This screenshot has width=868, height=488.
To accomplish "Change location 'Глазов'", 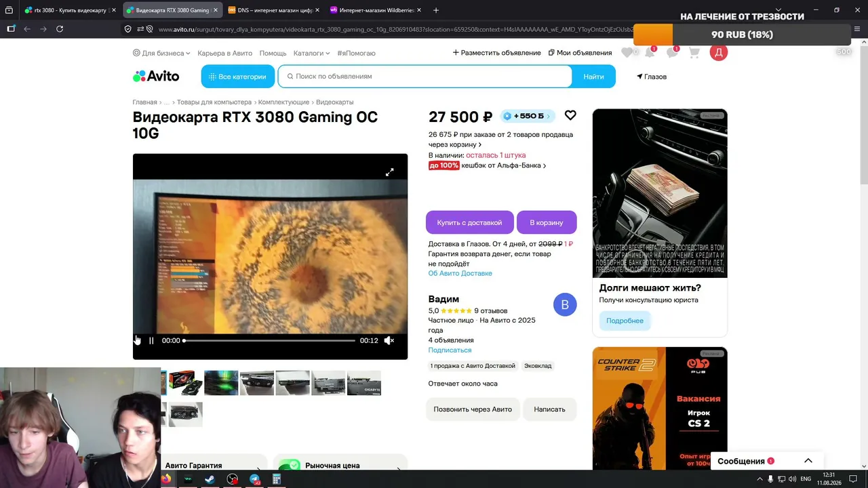I will (652, 77).
